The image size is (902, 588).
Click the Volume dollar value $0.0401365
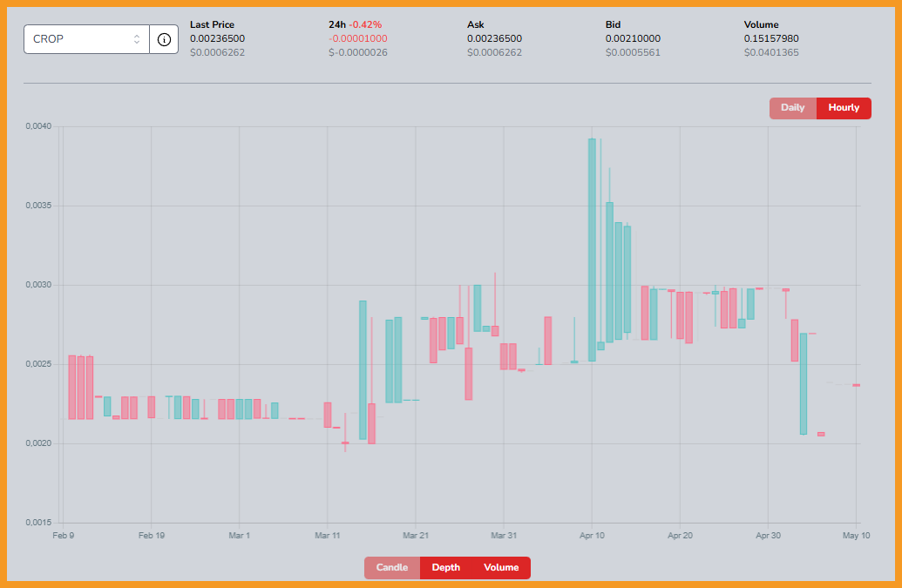(x=771, y=52)
